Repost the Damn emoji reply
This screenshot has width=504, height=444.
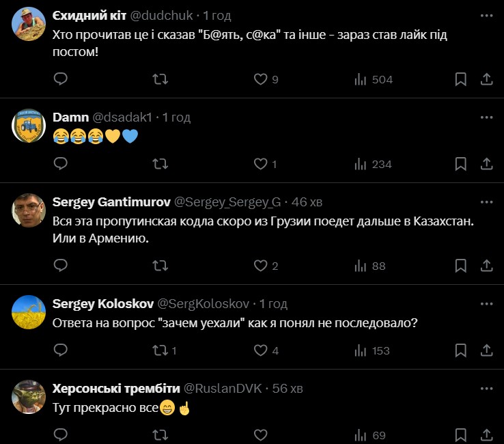(x=160, y=164)
